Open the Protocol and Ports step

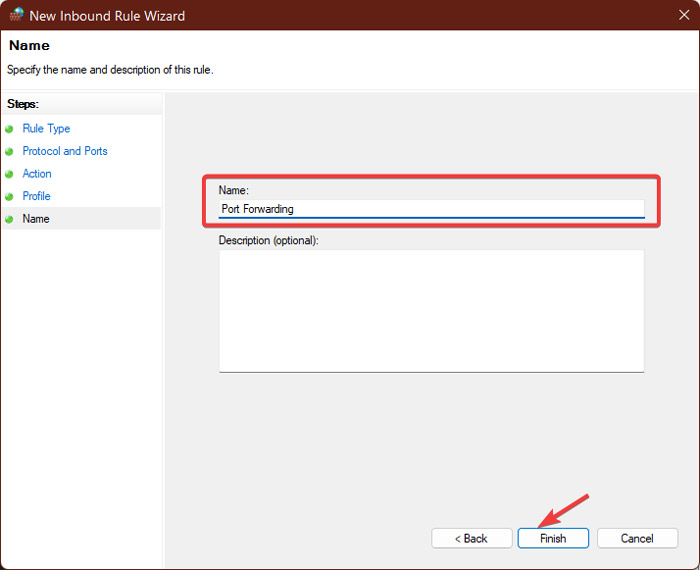coord(65,151)
